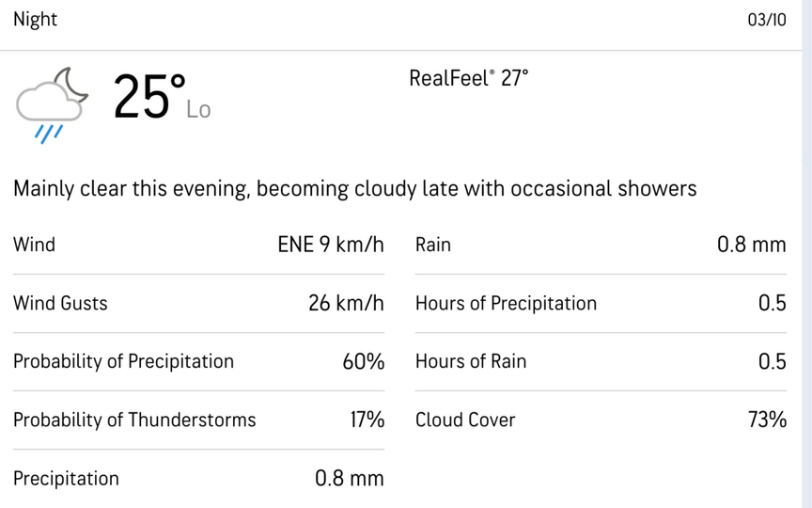The width and height of the screenshot is (812, 508).
Task: Select the Night heading
Action: pyautogui.click(x=36, y=20)
